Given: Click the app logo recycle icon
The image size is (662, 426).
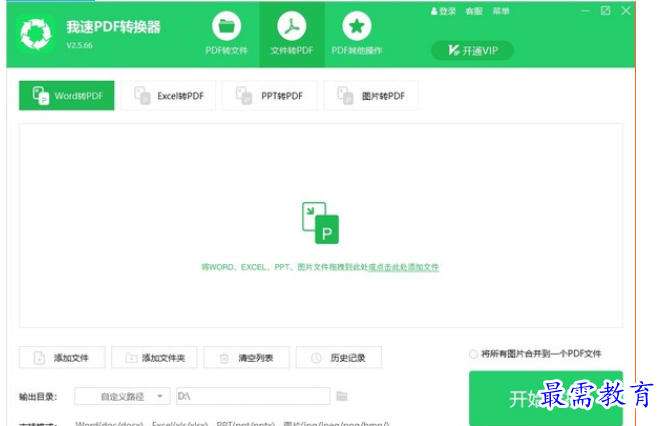Looking at the screenshot, I should pyautogui.click(x=36, y=34).
